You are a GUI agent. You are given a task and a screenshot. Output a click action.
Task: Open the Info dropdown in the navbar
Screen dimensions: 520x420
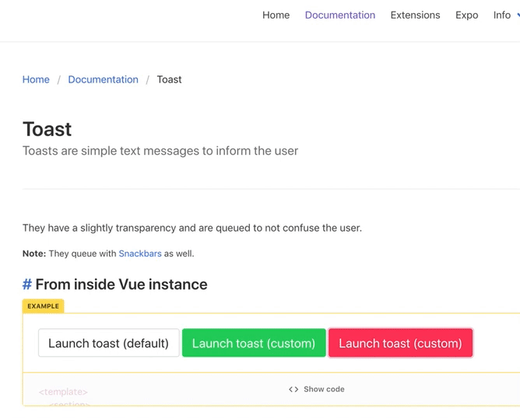click(503, 15)
